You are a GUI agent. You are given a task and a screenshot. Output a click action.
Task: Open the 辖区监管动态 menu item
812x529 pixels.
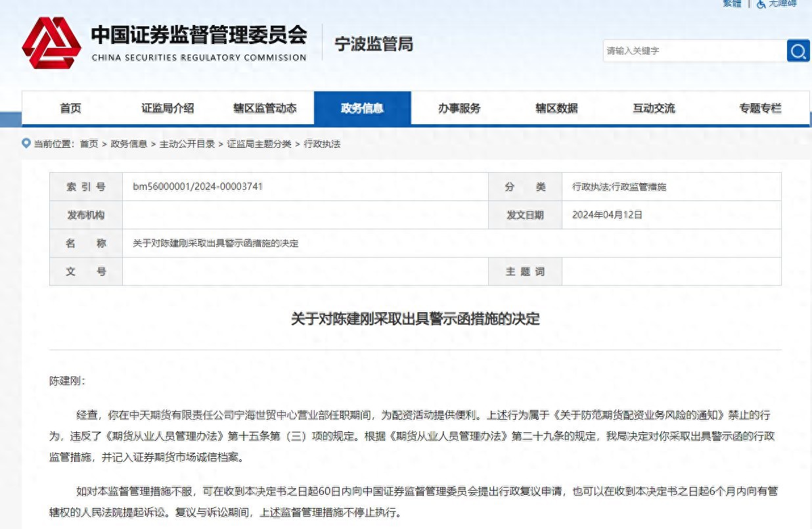pos(265,108)
